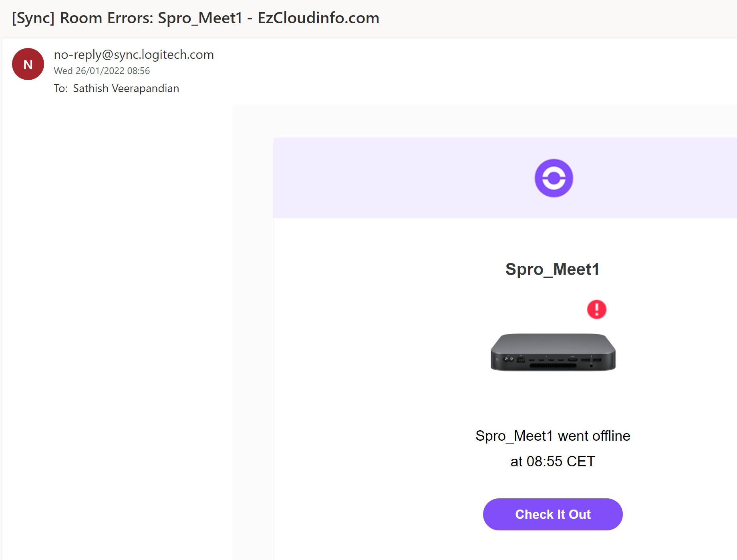Click the [Sync] prefix in the subject

[x=33, y=18]
